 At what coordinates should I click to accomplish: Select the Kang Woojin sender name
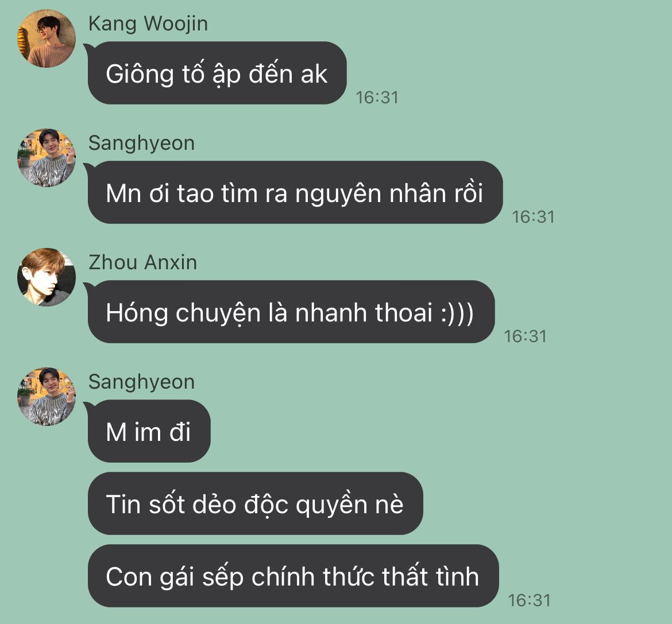click(x=148, y=24)
